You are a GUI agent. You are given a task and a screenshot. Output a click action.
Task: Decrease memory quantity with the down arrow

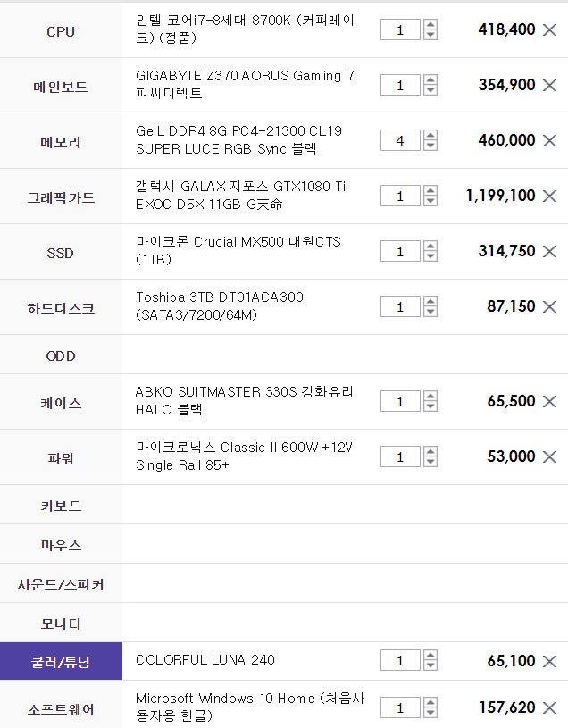tap(430, 146)
